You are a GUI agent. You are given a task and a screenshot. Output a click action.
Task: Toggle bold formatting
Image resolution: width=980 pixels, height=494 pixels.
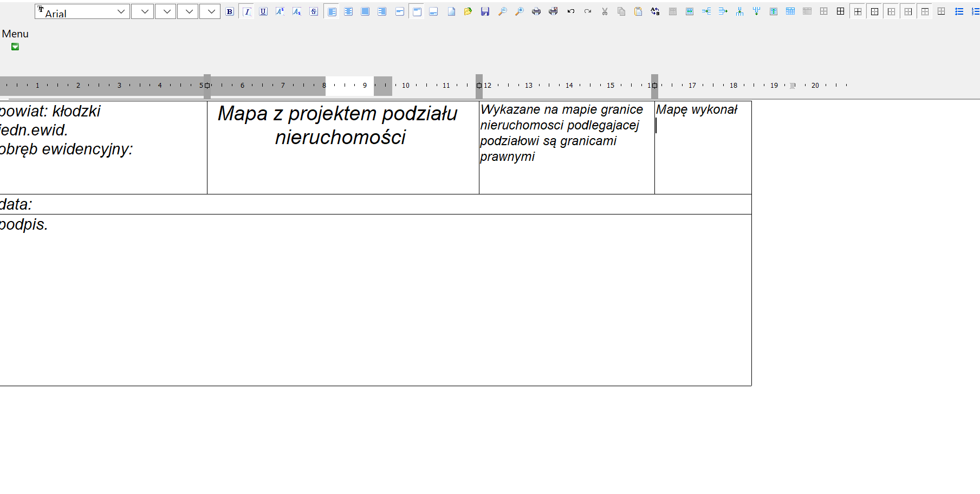click(x=230, y=11)
